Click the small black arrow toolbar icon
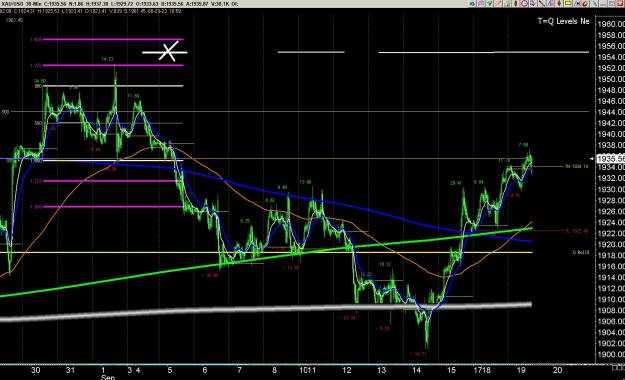Screen dimensions: 625x380 point(577,4)
